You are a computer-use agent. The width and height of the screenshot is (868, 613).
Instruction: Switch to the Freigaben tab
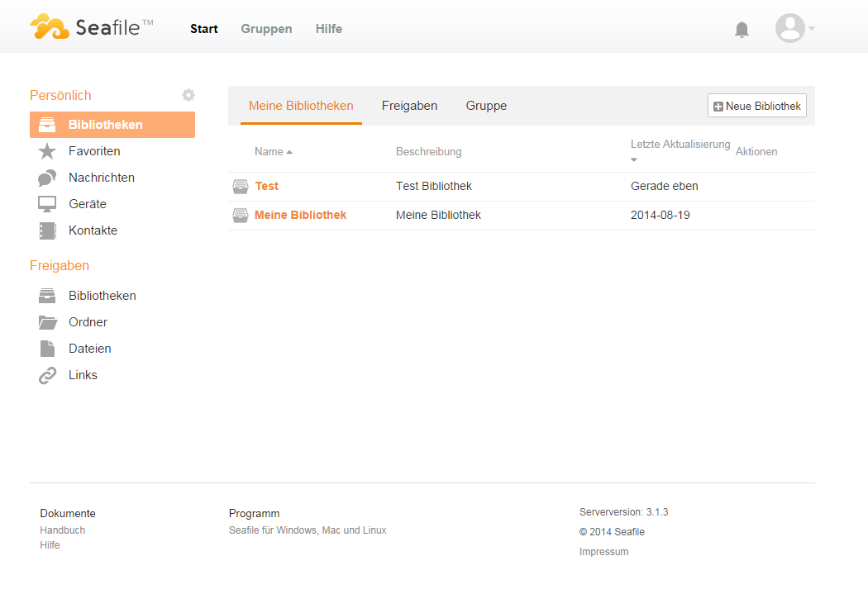[409, 106]
